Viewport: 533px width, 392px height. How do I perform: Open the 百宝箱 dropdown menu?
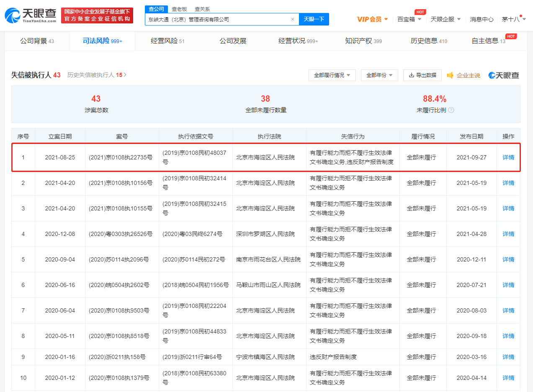coord(409,19)
